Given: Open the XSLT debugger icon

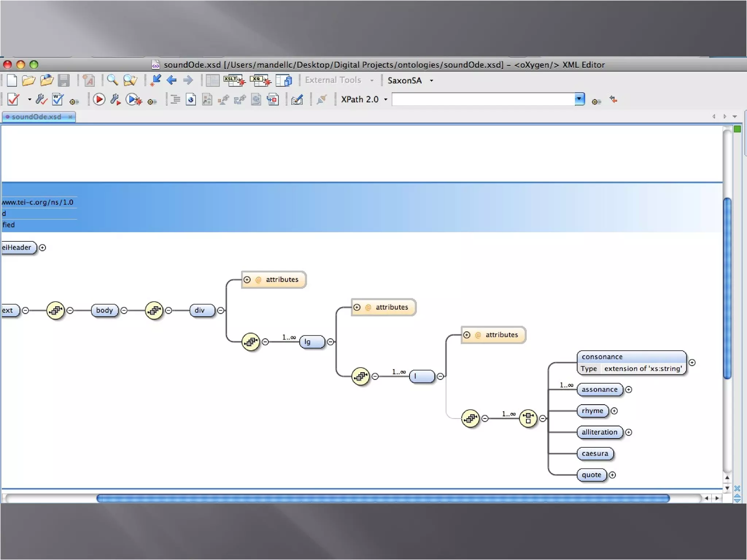Looking at the screenshot, I should (x=234, y=80).
